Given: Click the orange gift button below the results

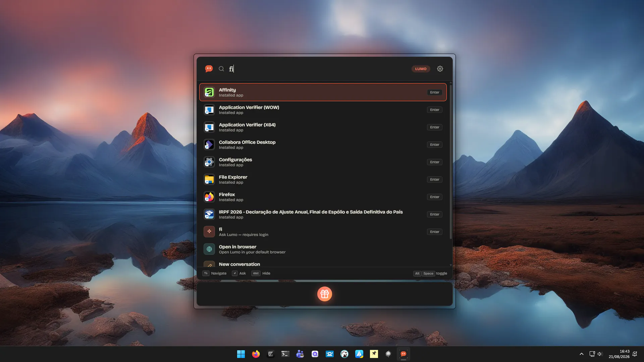Looking at the screenshot, I should pos(325,294).
